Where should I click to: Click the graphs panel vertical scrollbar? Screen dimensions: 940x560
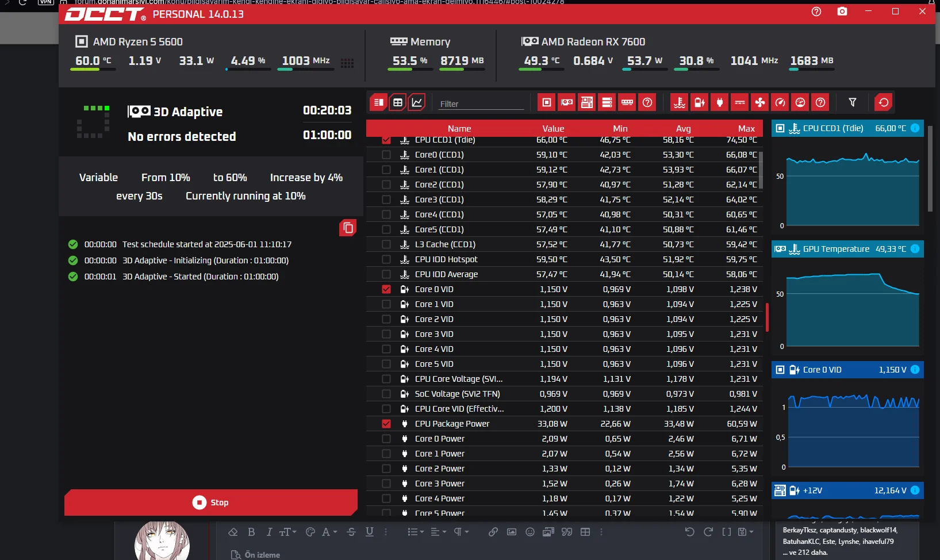931,168
